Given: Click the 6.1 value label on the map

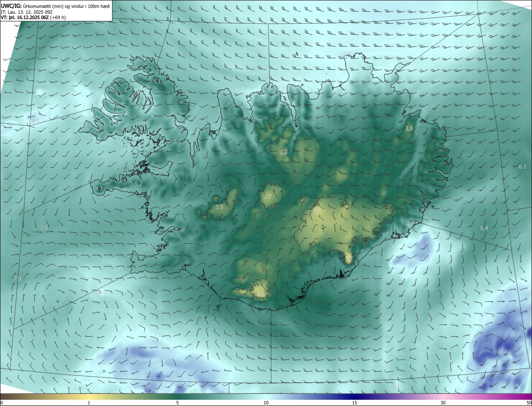Looking at the screenshot, I should click(x=522, y=167).
